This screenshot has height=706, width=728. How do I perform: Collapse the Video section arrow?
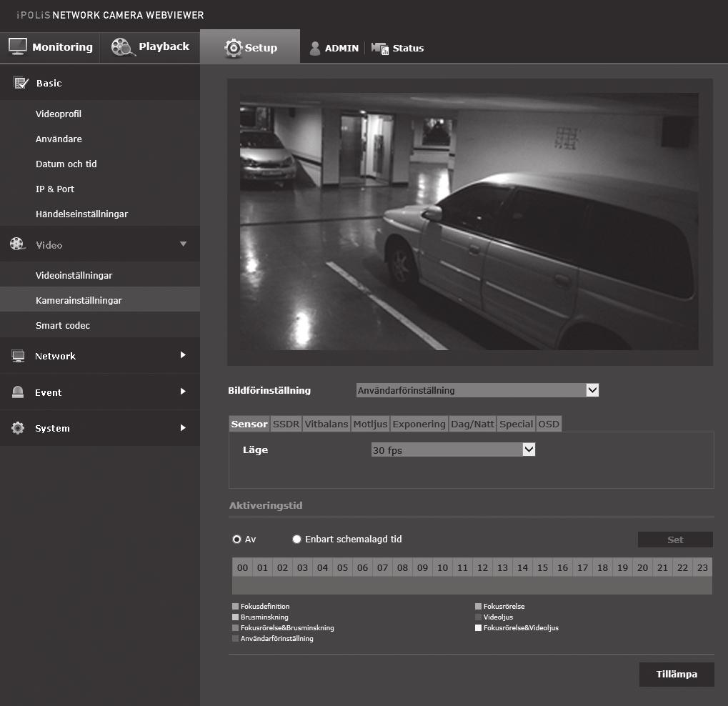tap(184, 244)
